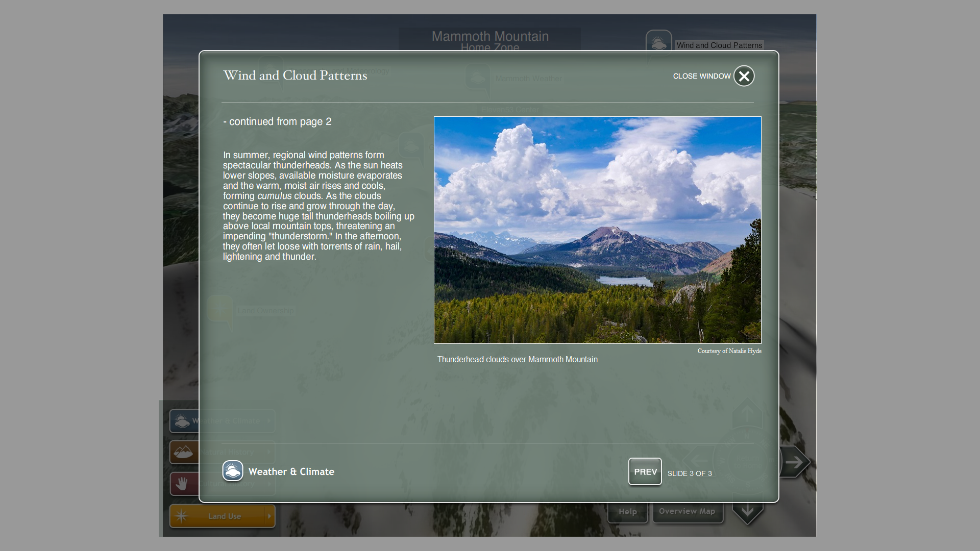Click the Land Use star icon
The image size is (980, 551).
[181, 516]
